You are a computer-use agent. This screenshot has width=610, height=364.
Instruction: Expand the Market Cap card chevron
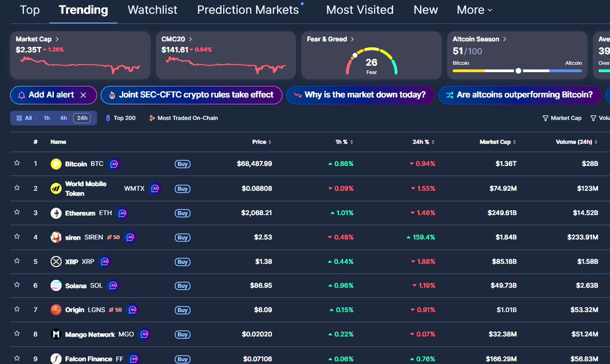[57, 39]
